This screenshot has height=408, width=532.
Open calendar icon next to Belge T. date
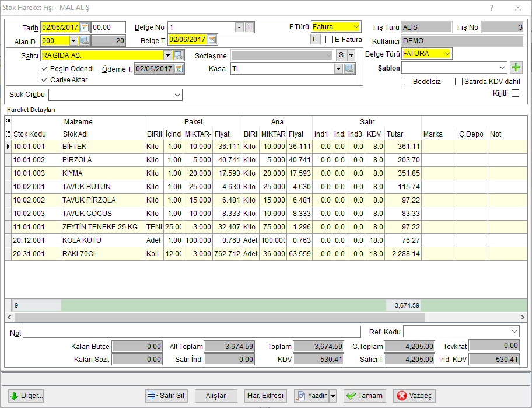(x=212, y=40)
